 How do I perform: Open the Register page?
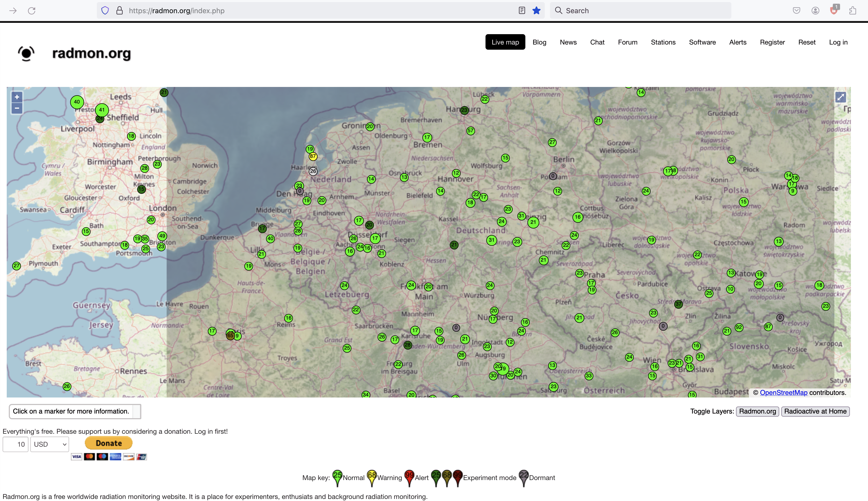(x=772, y=42)
